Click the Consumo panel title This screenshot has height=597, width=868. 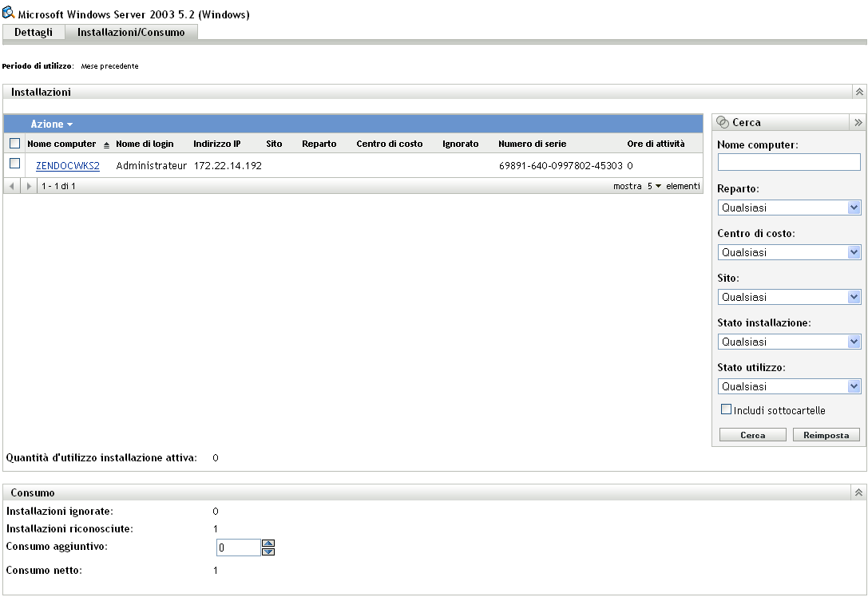[32, 492]
